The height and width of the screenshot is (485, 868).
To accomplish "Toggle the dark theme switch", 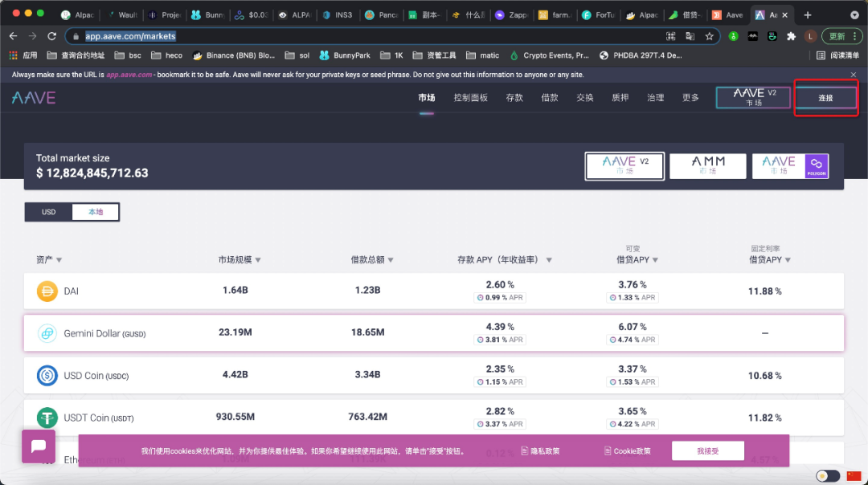I will click(827, 475).
